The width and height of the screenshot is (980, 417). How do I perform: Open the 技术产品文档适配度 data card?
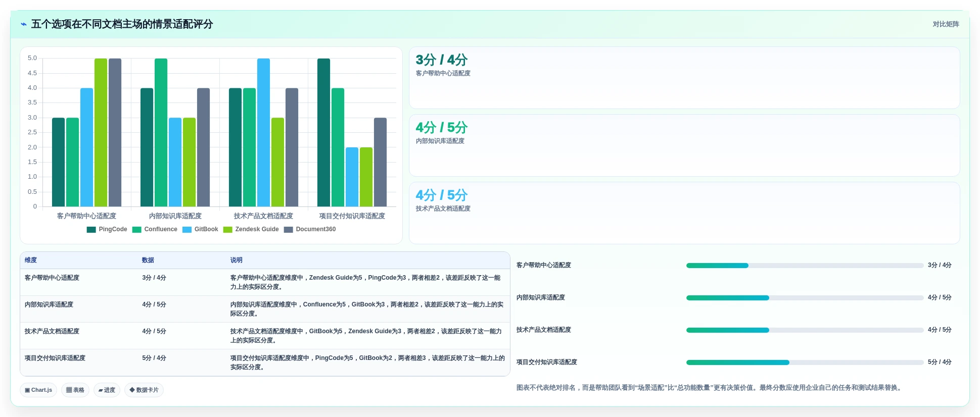point(684,213)
